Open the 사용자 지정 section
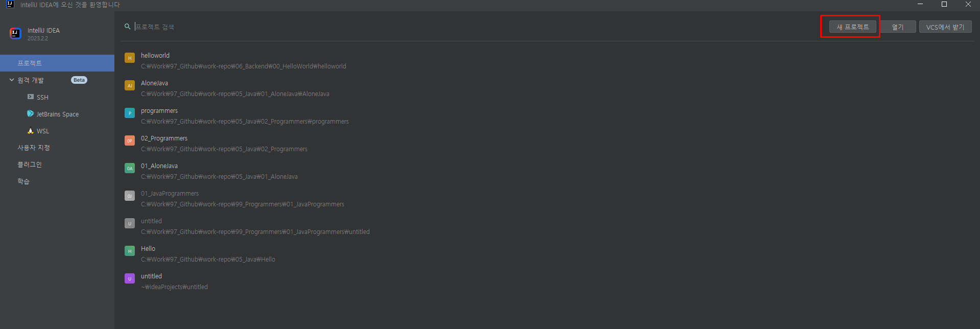The image size is (980, 329). pos(34,148)
